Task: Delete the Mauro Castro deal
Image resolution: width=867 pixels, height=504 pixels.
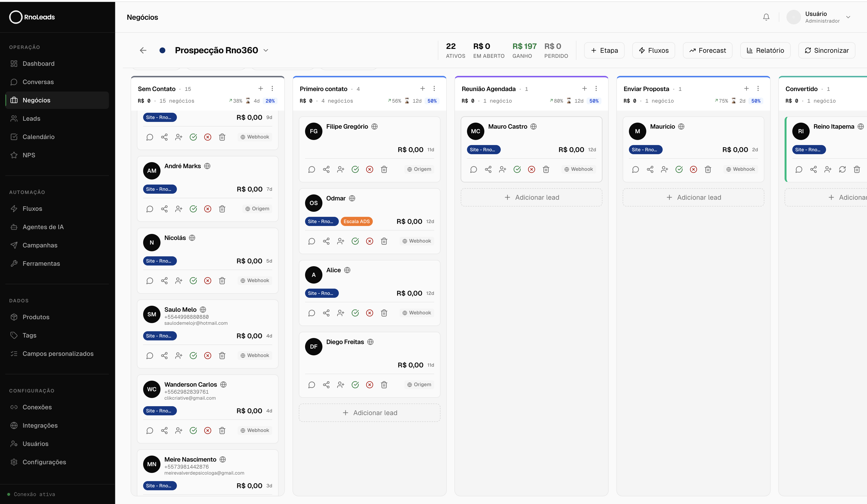Action: (x=546, y=169)
